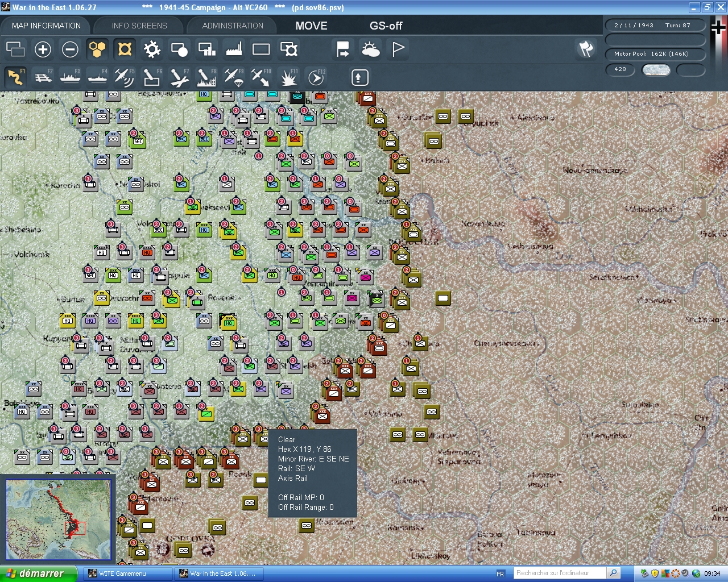This screenshot has height=582, width=728.
Task: Toggle the enemy hexes highlight button
Action: (x=125, y=49)
